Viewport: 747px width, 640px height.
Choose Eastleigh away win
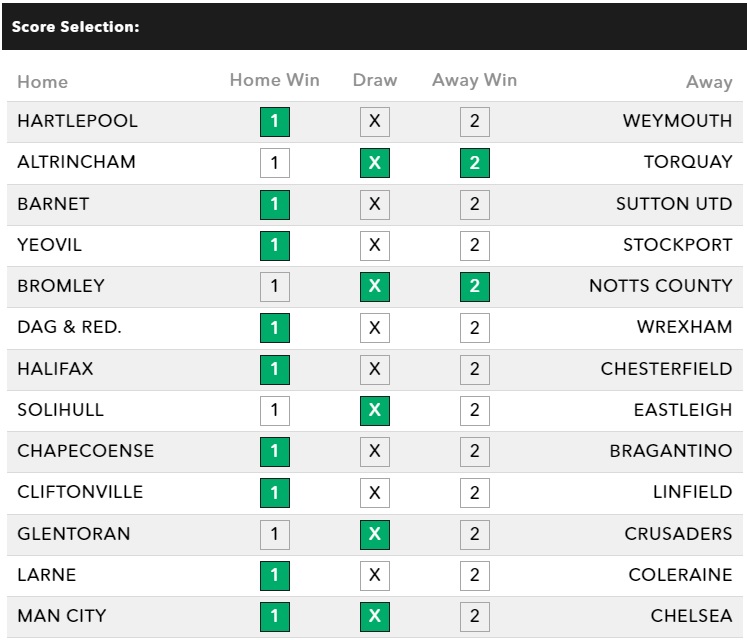(x=475, y=410)
